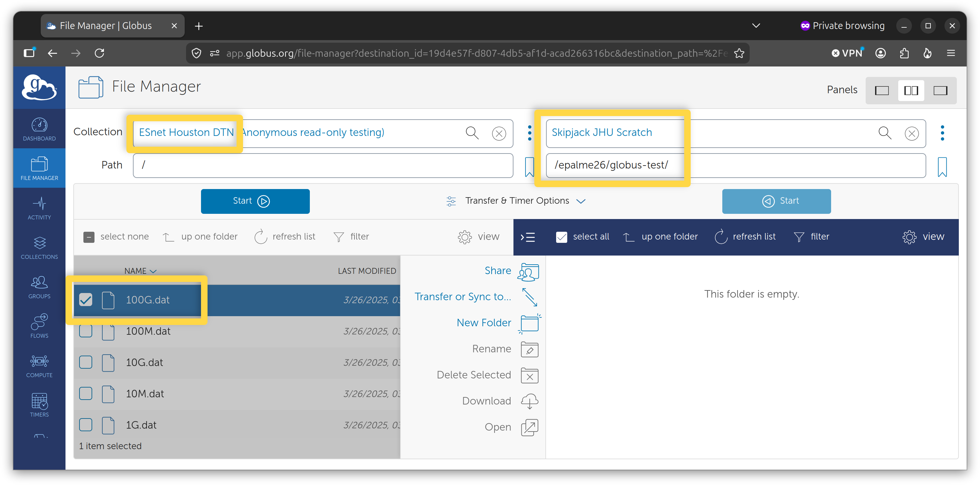Filter files in right panel
Image resolution: width=980 pixels, height=485 pixels.
[811, 237]
